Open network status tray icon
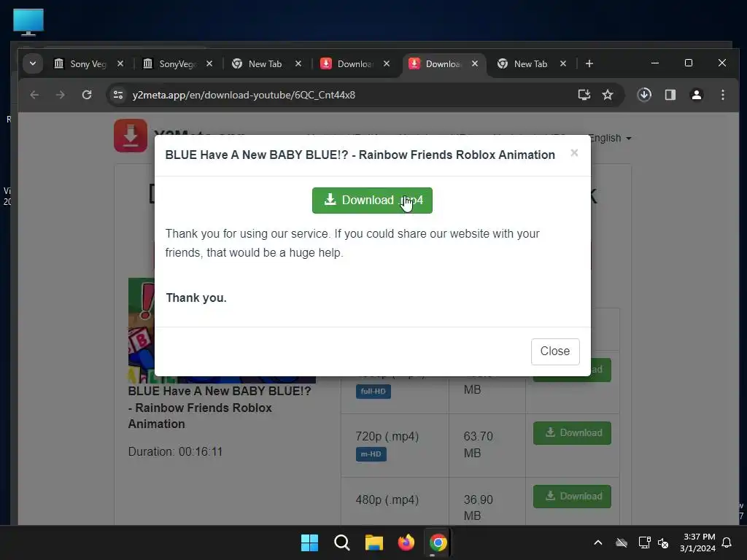Viewport: 747px width, 560px height. [644, 542]
